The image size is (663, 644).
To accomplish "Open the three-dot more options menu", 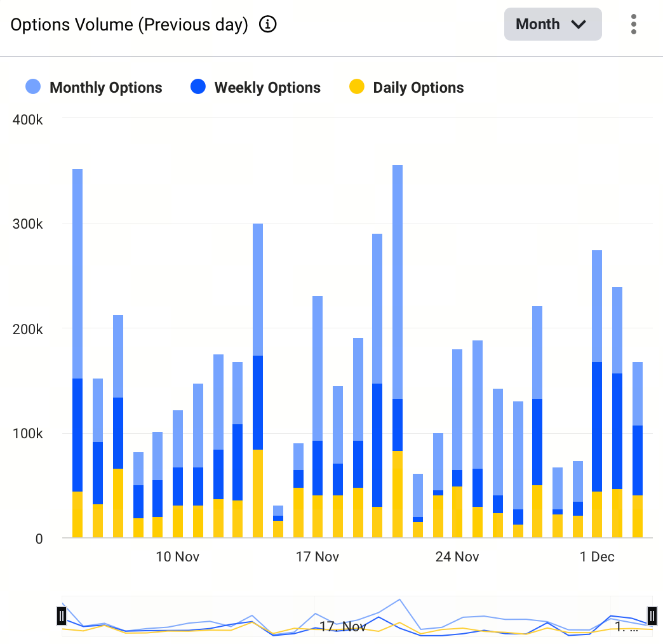I will [x=633, y=24].
